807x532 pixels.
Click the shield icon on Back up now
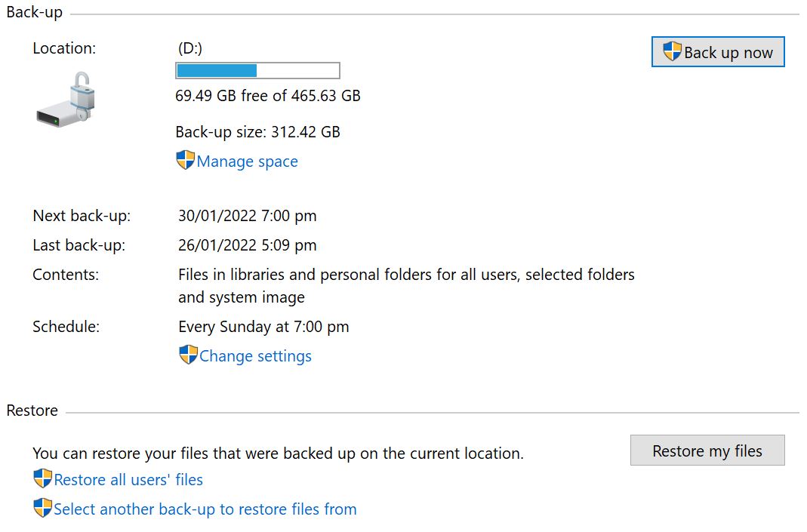(672, 52)
